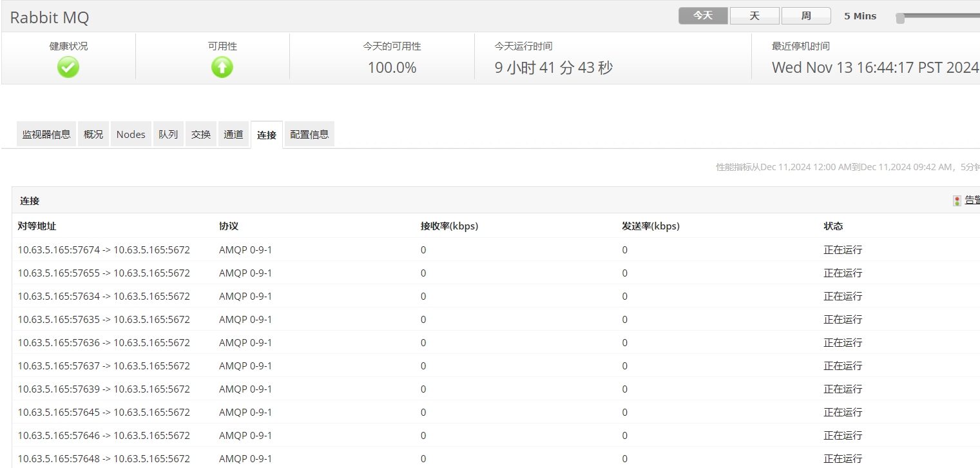Switch to the 通道 tab
980x468 pixels.
point(233,134)
